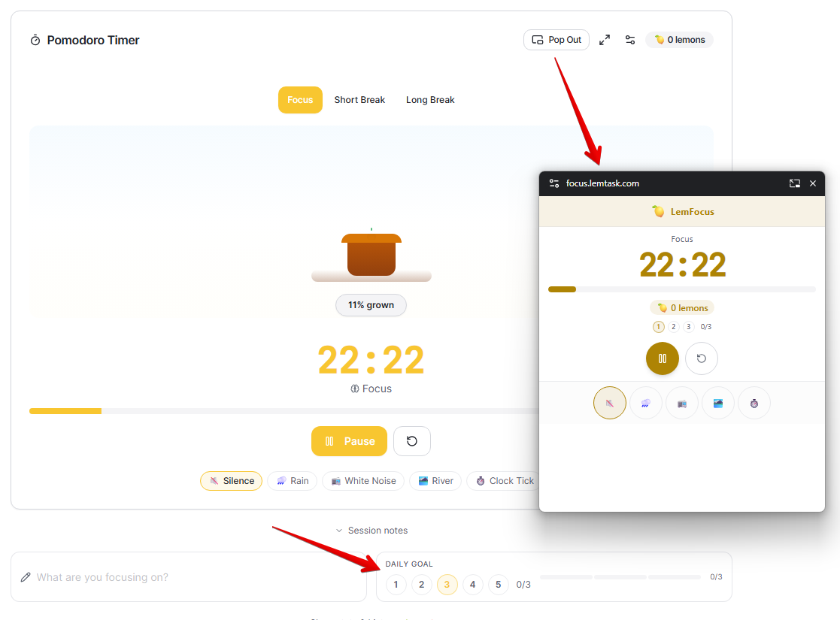The height and width of the screenshot is (620, 840).
Task: Click the fullscreen expand arrows icon
Action: pyautogui.click(x=605, y=39)
